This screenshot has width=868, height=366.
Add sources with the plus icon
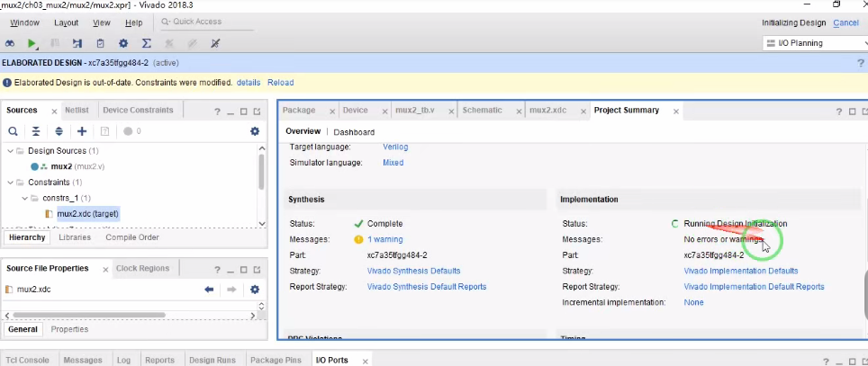pos(82,131)
